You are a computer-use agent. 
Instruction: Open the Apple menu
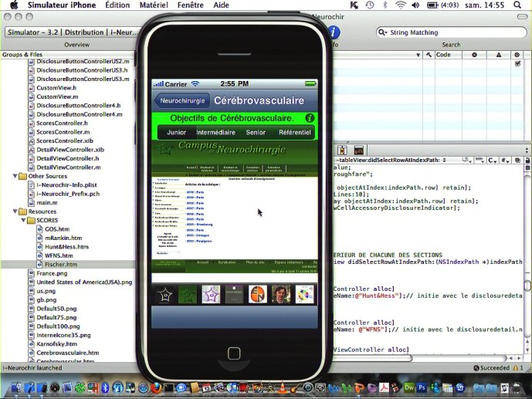pos(14,5)
